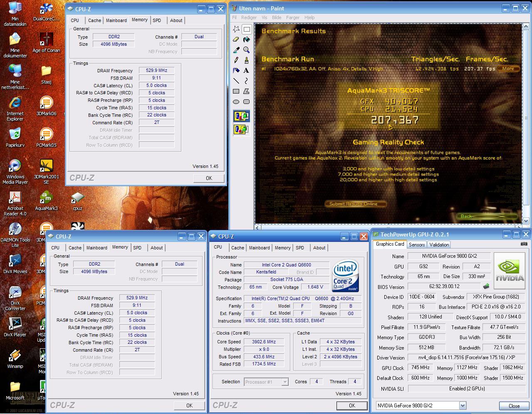532x414 pixels.
Task: Select the Min datamaskin desktop icon
Action: coord(15,14)
